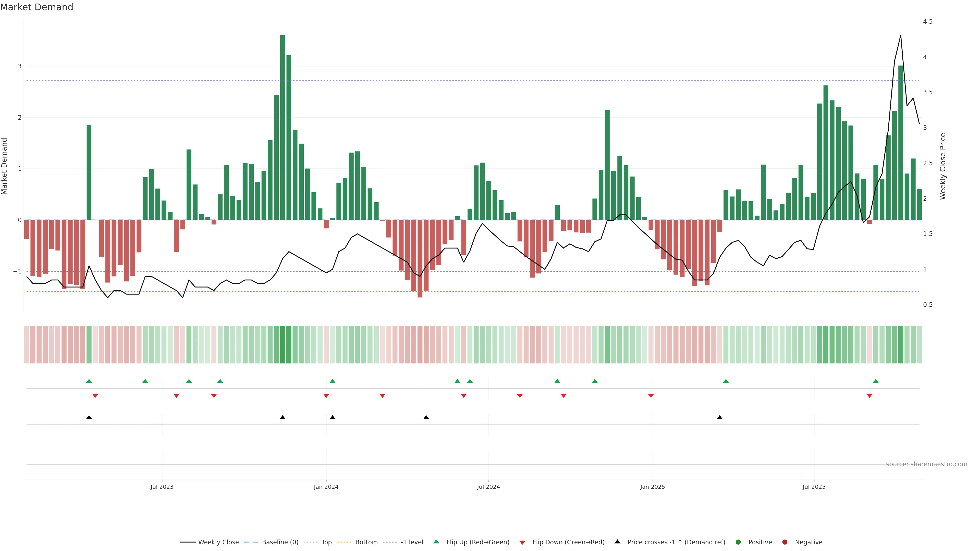The image size is (980, 551).
Task: Click the Market Demand chart title
Action: point(36,7)
